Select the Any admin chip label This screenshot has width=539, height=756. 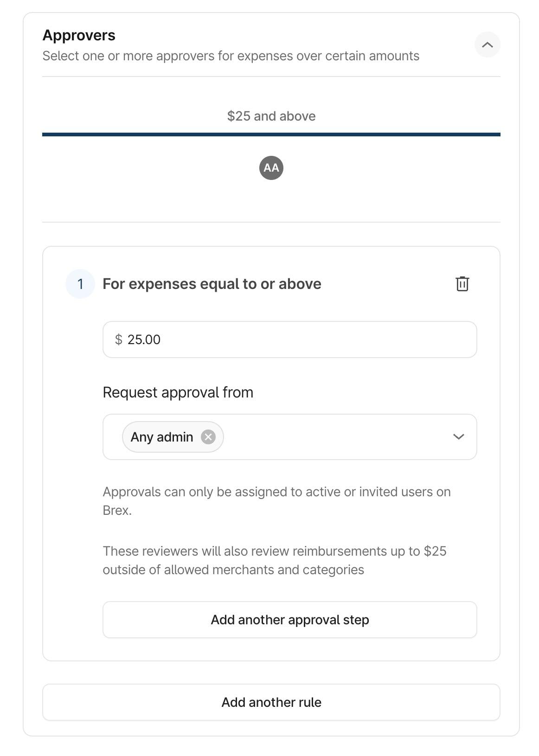[x=162, y=437]
